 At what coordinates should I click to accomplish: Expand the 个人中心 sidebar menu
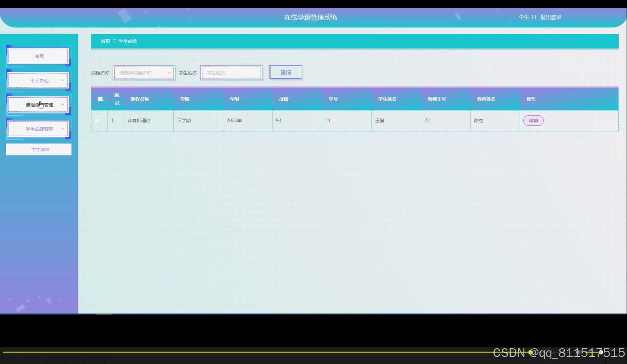click(x=38, y=81)
